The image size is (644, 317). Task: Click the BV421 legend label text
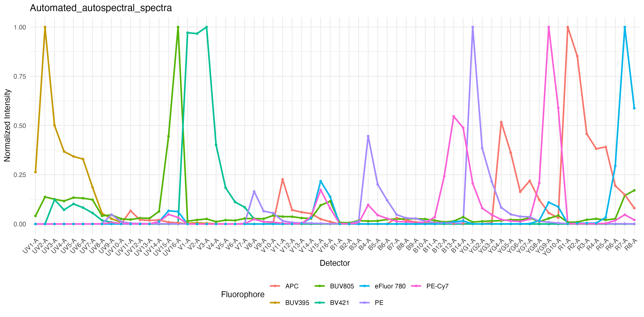[x=339, y=303]
